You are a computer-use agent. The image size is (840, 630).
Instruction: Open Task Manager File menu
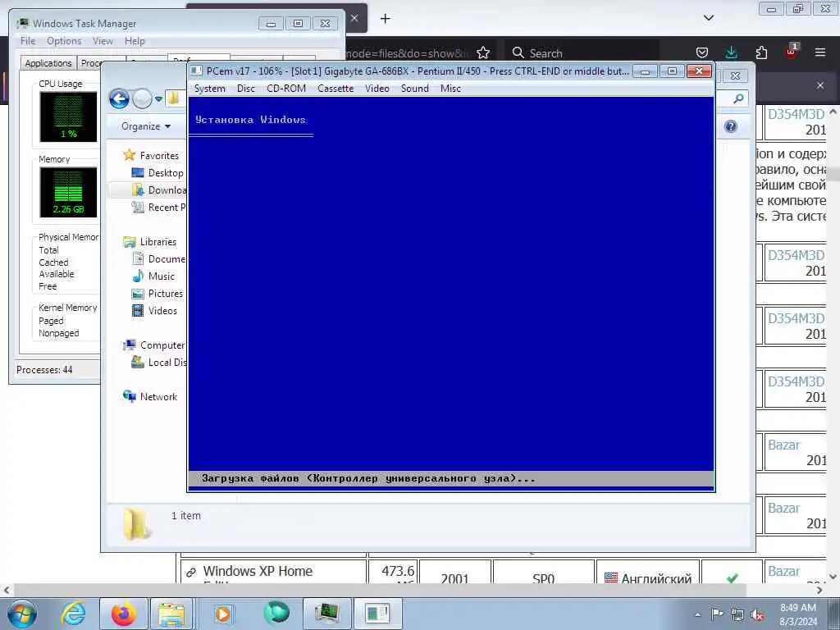[x=28, y=41]
